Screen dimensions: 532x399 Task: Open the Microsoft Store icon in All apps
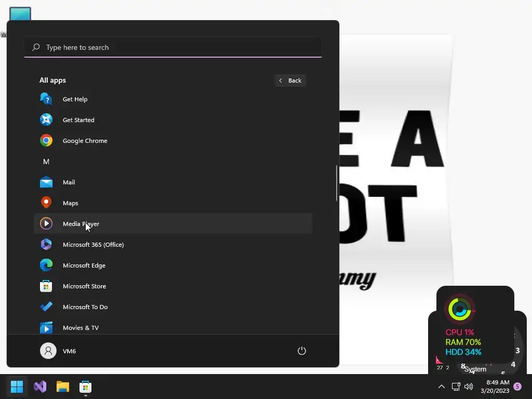point(46,286)
